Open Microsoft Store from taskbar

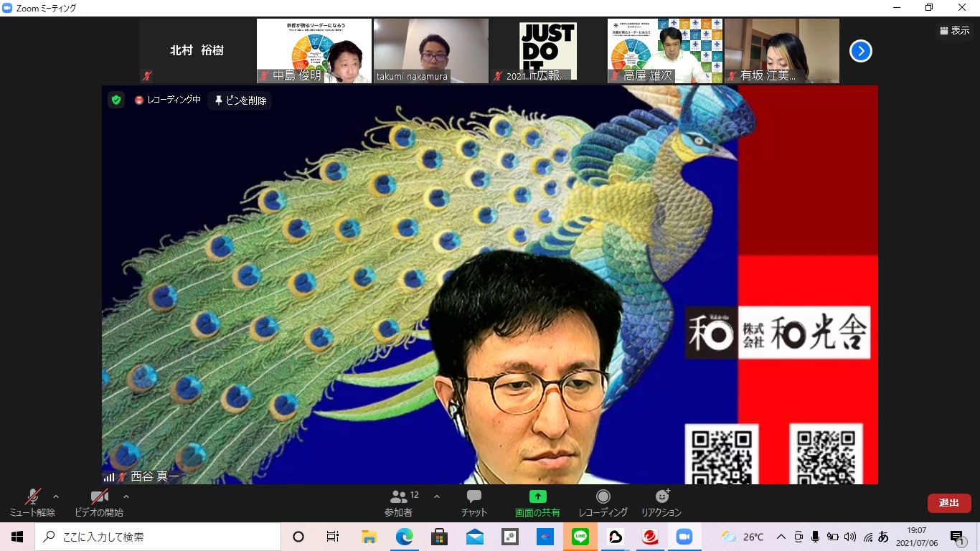440,537
